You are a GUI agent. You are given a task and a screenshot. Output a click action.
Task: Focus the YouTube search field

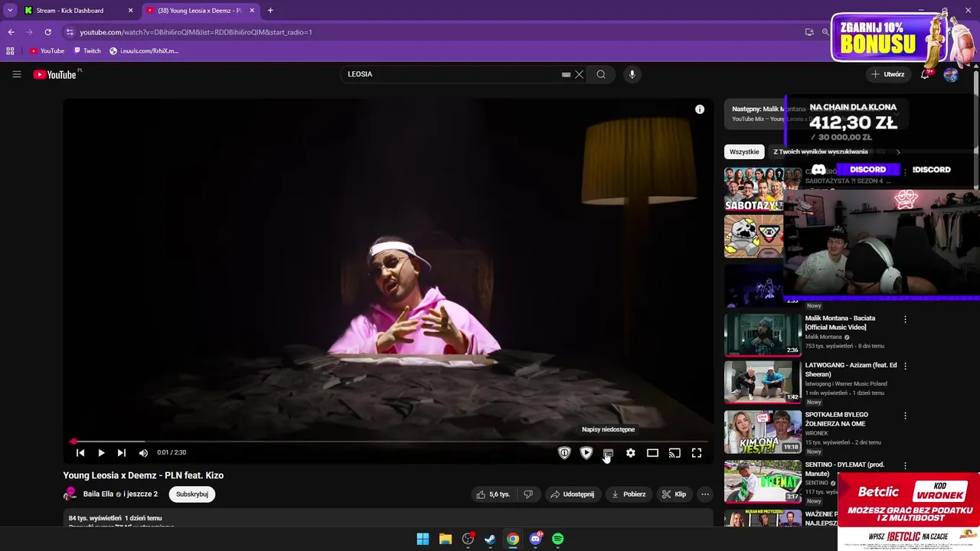click(x=452, y=74)
